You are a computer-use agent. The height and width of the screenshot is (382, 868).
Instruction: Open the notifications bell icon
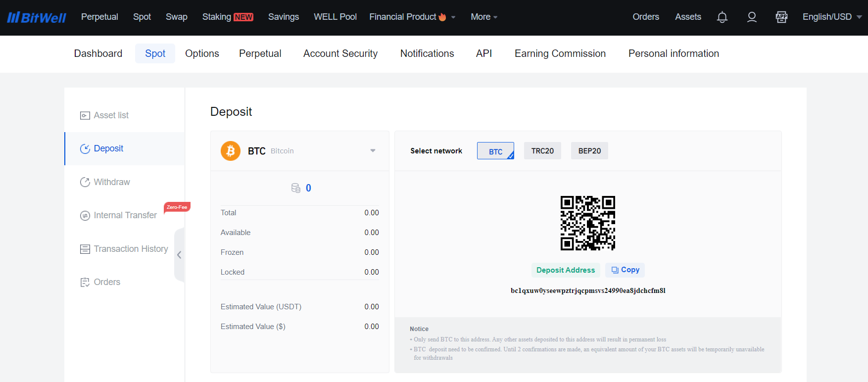pos(722,17)
